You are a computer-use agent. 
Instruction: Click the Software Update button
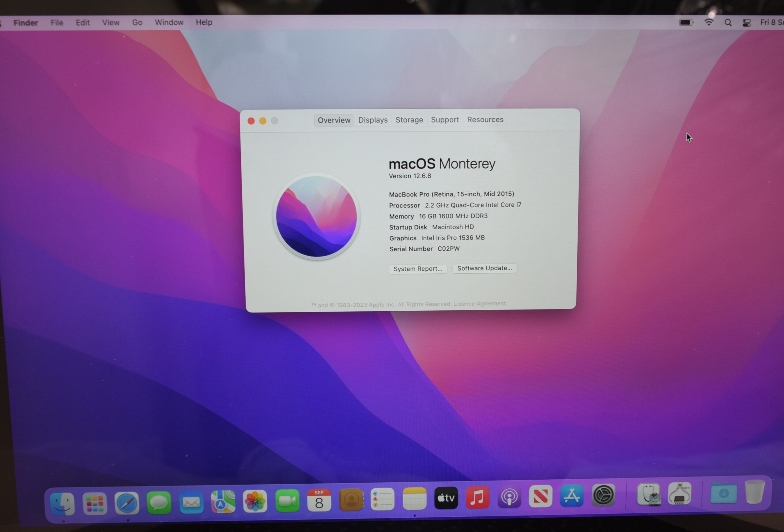tap(484, 268)
